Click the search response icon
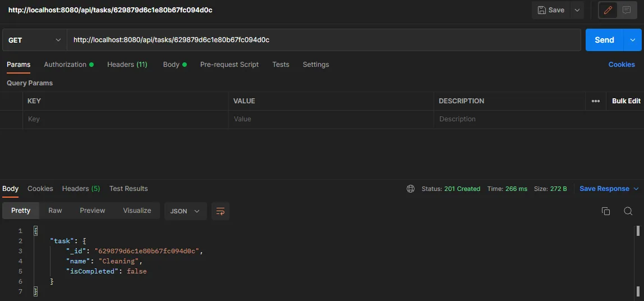Viewport: 644px width, 301px height. (628, 211)
